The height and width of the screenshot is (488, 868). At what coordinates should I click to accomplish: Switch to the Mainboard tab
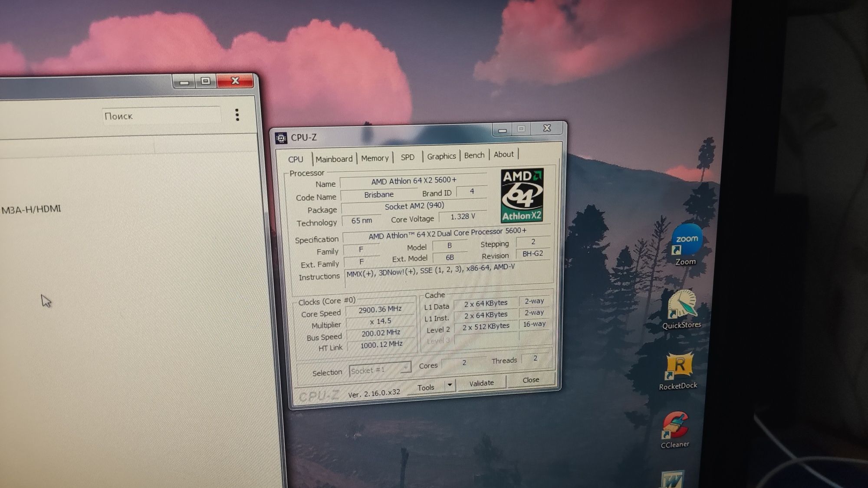click(x=334, y=159)
